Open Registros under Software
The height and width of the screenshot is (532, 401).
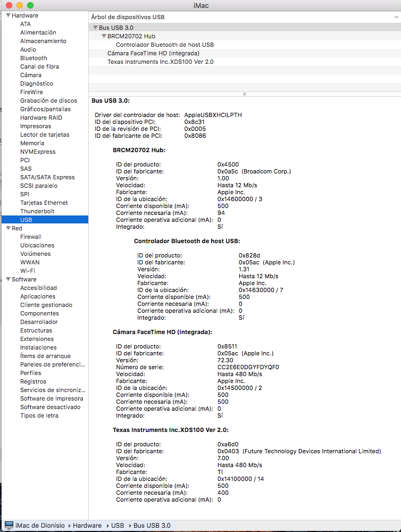coord(33,381)
